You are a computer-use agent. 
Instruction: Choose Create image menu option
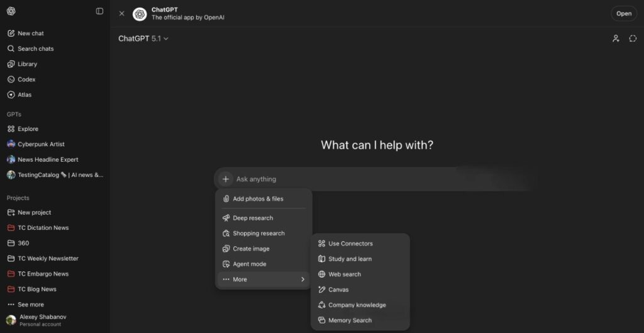coord(264,249)
